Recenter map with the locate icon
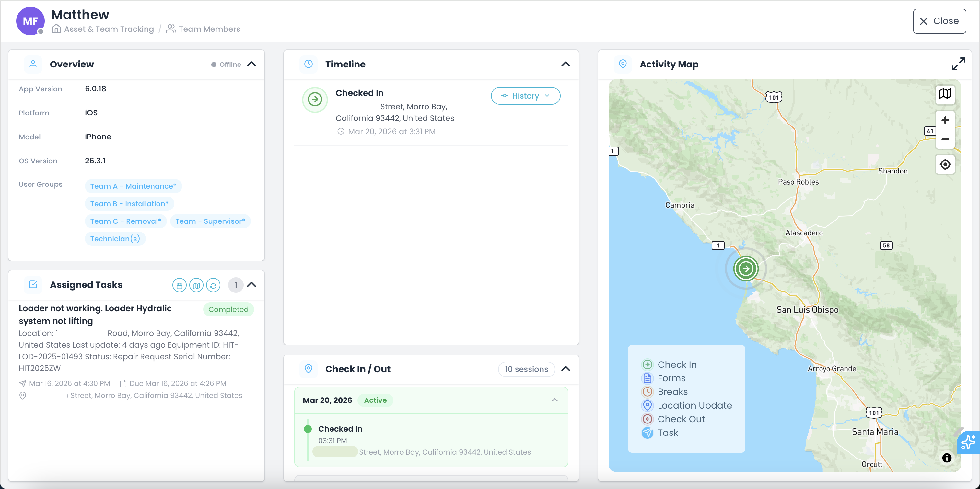 (945, 165)
